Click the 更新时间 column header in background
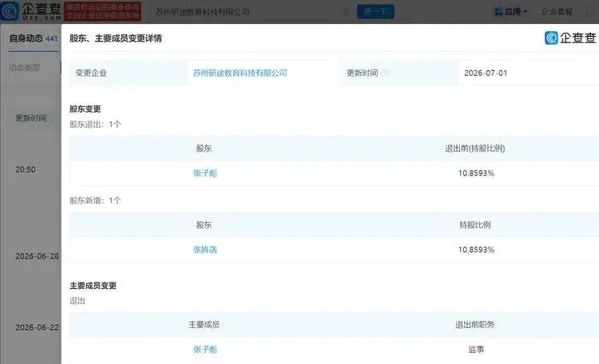Viewport: 599px width, 364px height. click(31, 118)
